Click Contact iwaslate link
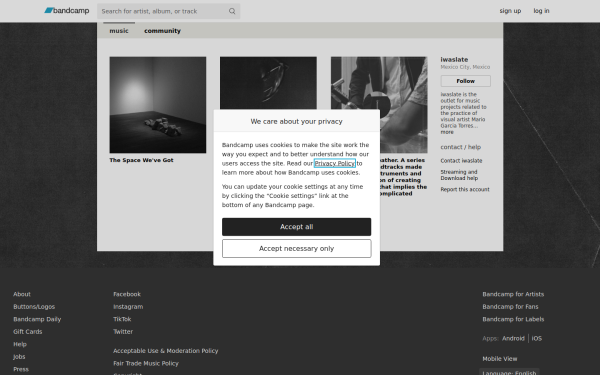600x375 pixels. [x=461, y=161]
